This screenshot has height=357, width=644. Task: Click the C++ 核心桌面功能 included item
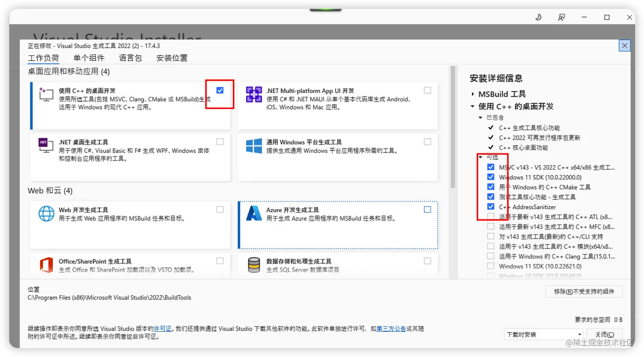pyautogui.click(x=523, y=147)
